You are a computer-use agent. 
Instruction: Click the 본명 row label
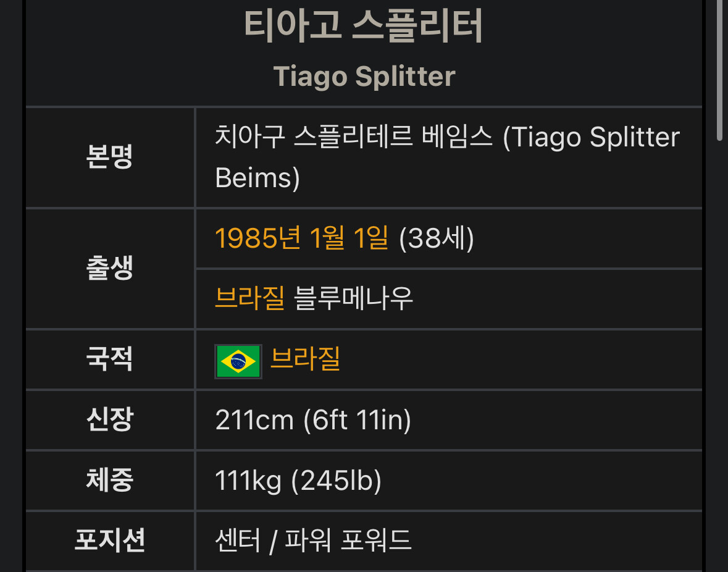click(x=109, y=157)
